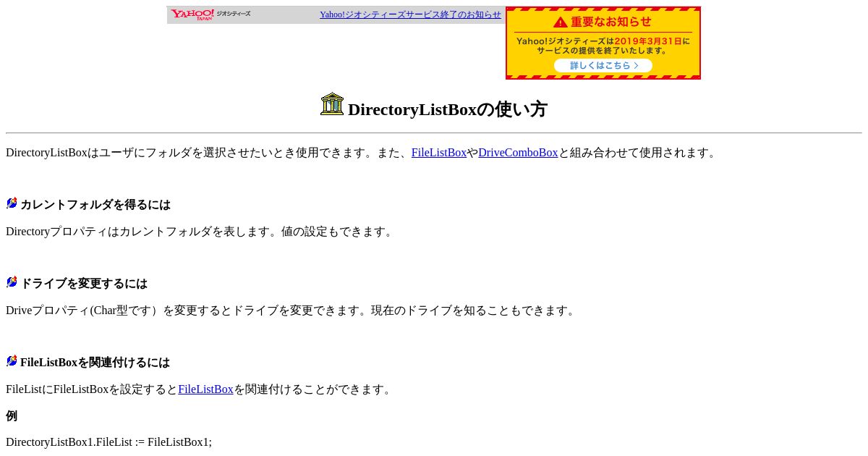Click the building icon beside the page title
The image size is (868, 456).
[332, 104]
